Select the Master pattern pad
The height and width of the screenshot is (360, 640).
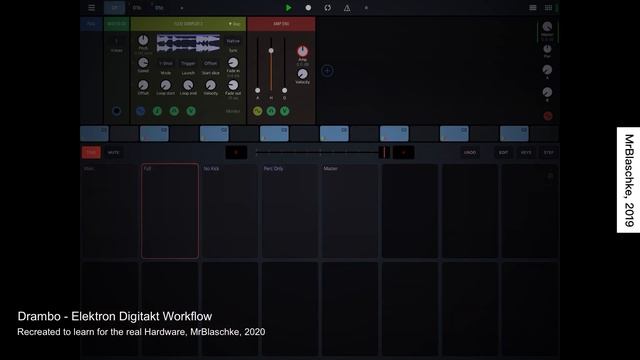click(x=350, y=211)
